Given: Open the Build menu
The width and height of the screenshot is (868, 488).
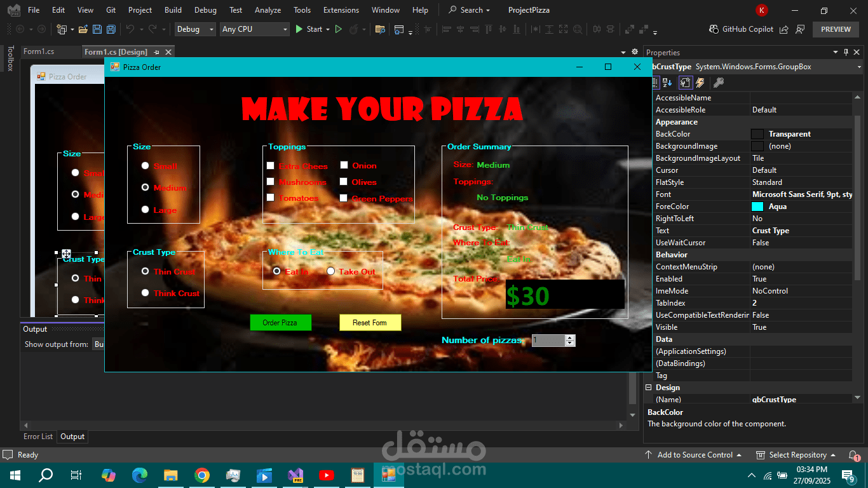Looking at the screenshot, I should [x=173, y=10].
